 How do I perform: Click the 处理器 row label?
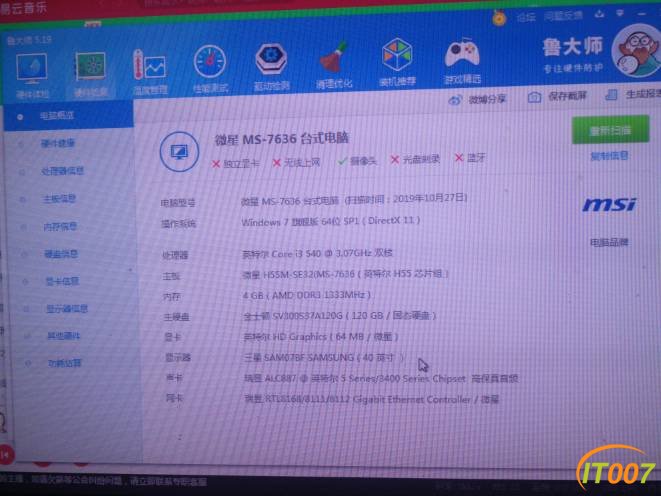[175, 255]
